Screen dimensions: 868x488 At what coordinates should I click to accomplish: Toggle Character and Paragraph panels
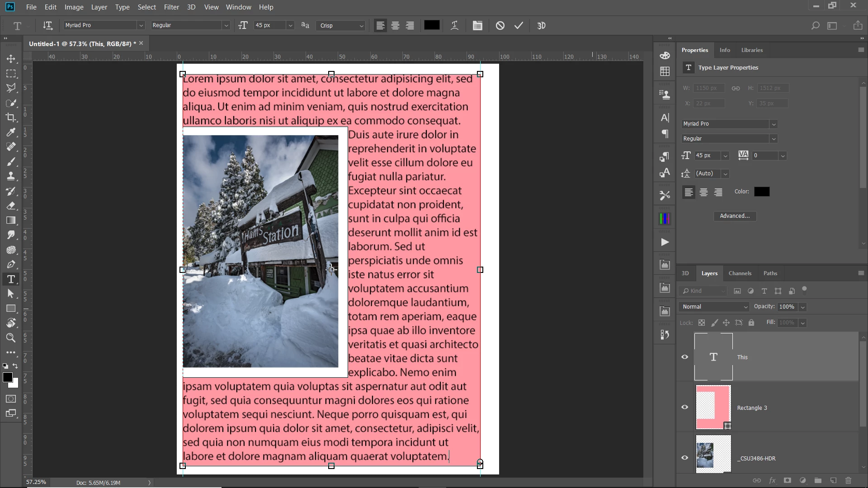(477, 26)
